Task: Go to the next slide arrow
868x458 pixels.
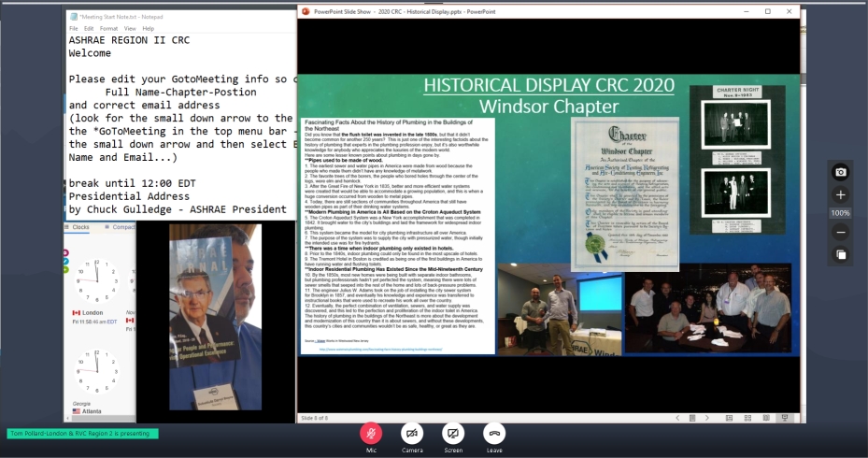Action: [x=707, y=418]
